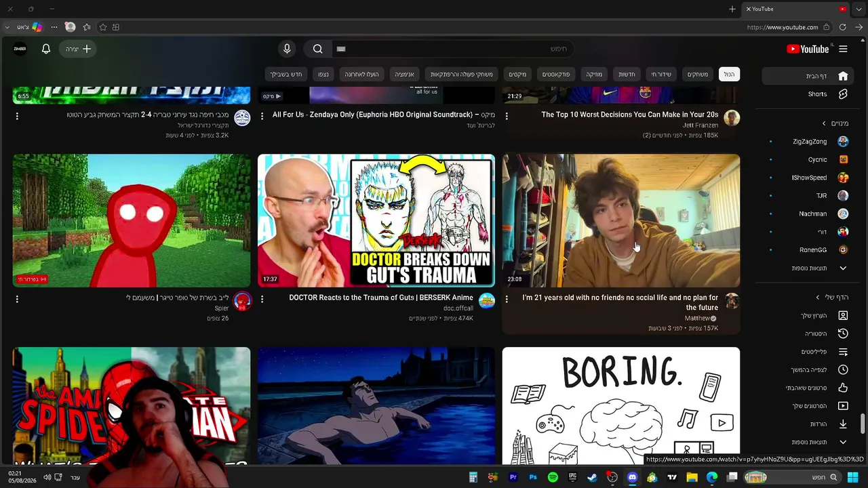Open Discord from the taskbar
868x488 pixels.
[x=632, y=477]
